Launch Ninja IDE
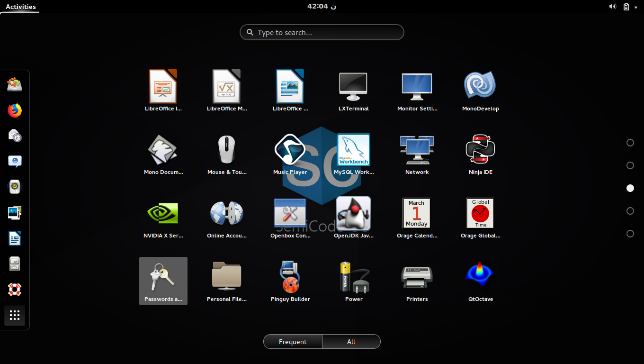Viewport: 644px width, 364px height. pyautogui.click(x=481, y=154)
